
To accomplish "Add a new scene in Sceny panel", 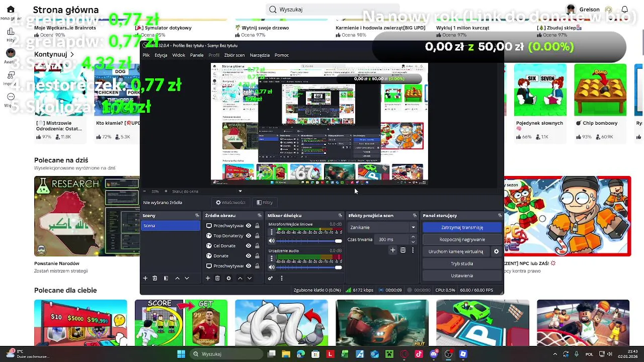I will (x=145, y=278).
